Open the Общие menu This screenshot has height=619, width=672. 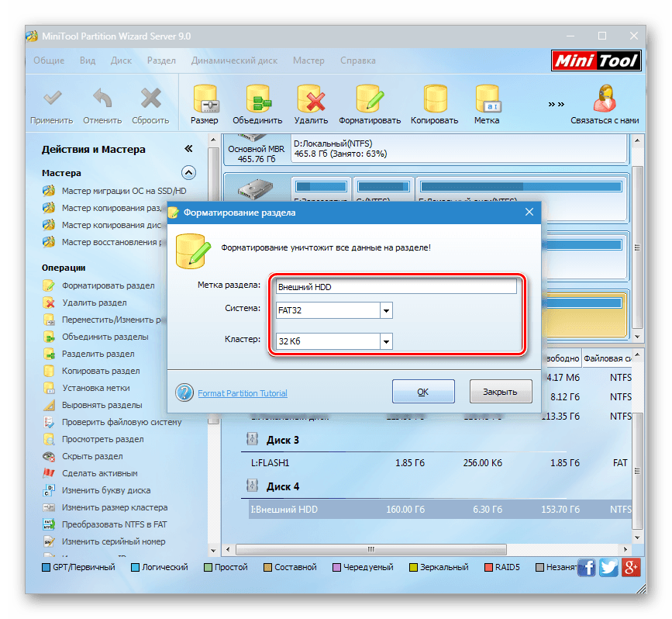(x=49, y=61)
